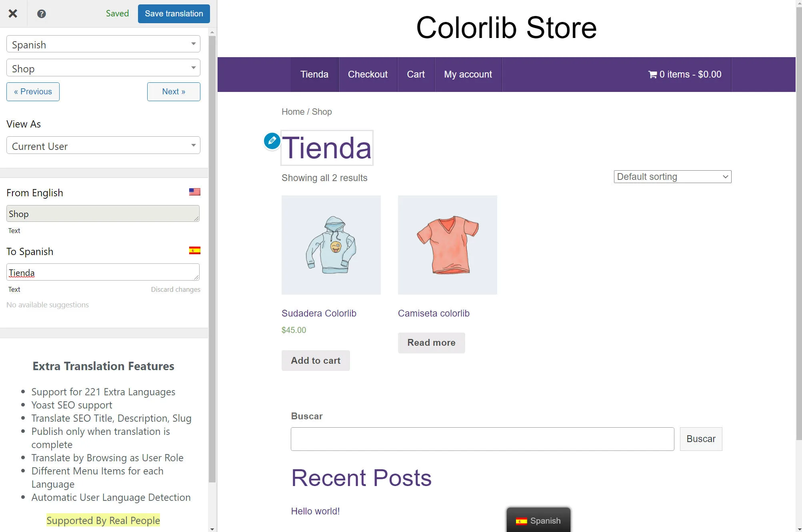Click the Next navigation button
Image resolution: width=802 pixels, height=532 pixels.
(174, 92)
